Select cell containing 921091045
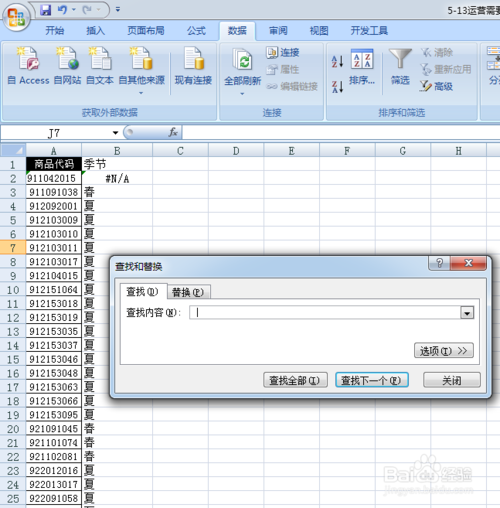The width and height of the screenshot is (500, 508). 54,429
